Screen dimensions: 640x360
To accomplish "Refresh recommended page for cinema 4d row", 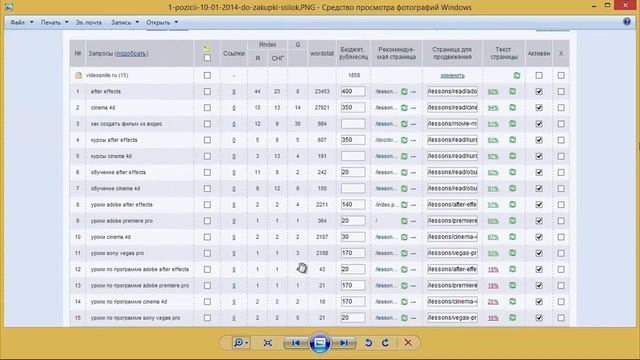I will pyautogui.click(x=404, y=108).
